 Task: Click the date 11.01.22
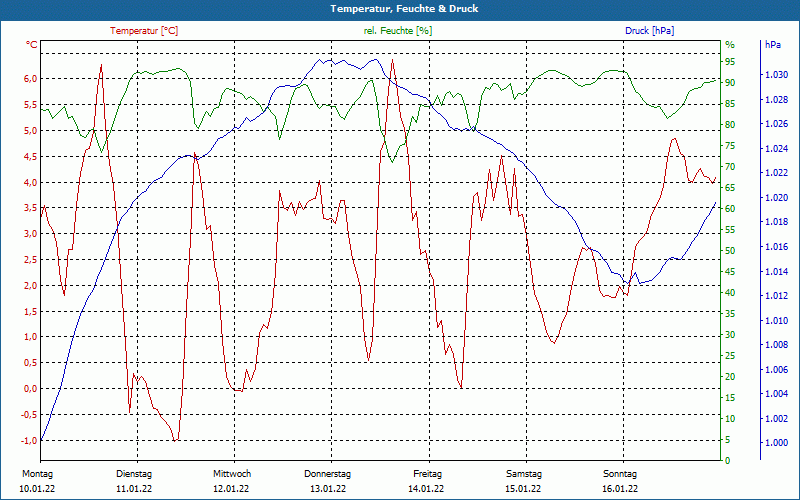[x=134, y=489]
